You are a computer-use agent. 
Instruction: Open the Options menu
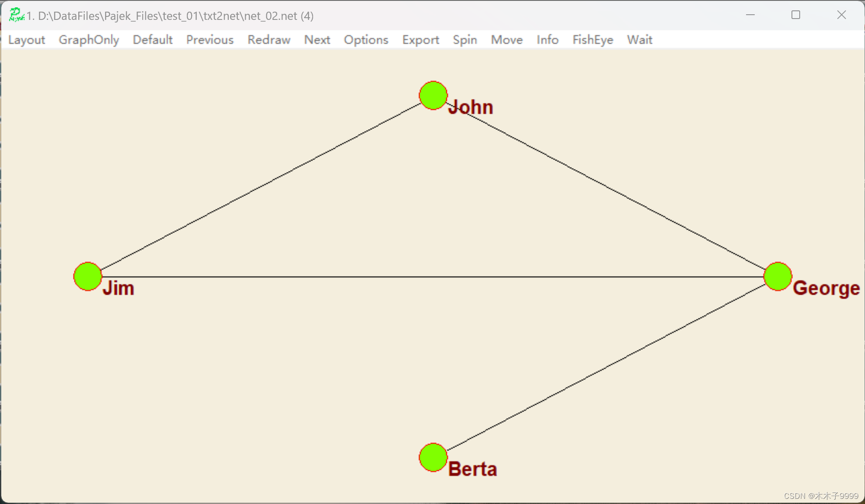366,40
